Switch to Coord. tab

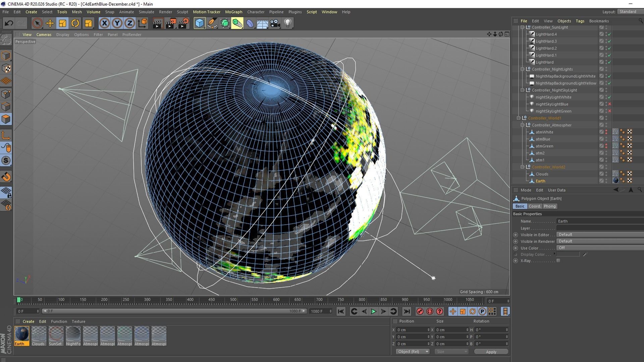[x=535, y=206]
